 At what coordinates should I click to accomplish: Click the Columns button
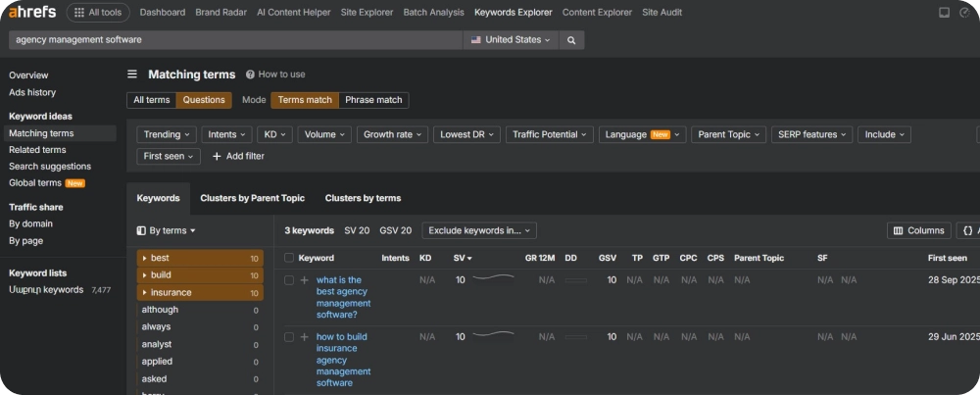pyautogui.click(x=919, y=230)
